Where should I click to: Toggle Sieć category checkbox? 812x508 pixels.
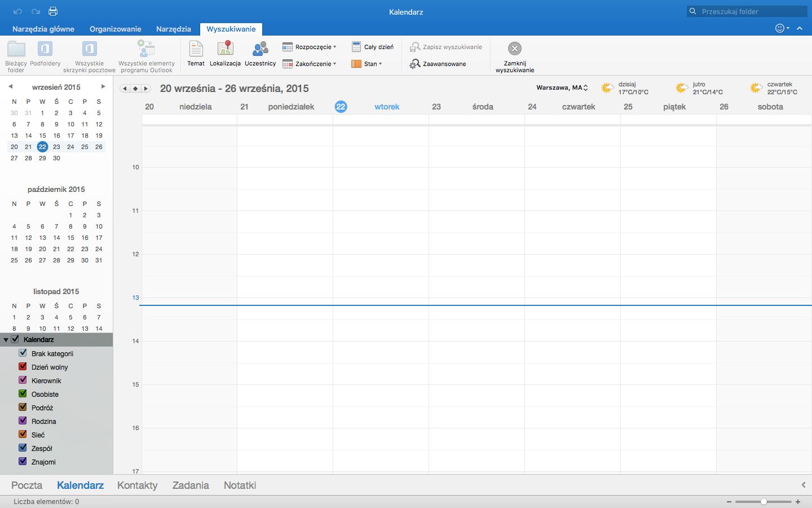tap(23, 434)
